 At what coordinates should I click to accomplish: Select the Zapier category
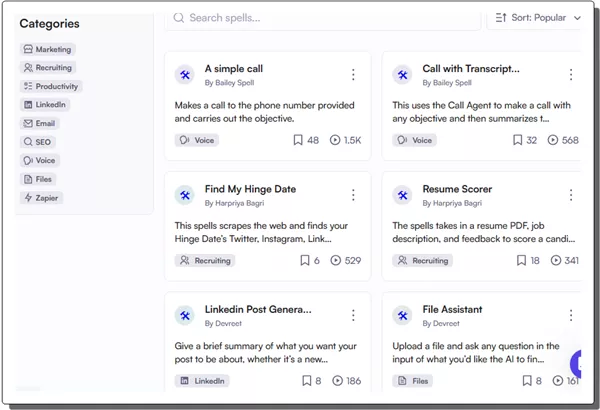[41, 198]
